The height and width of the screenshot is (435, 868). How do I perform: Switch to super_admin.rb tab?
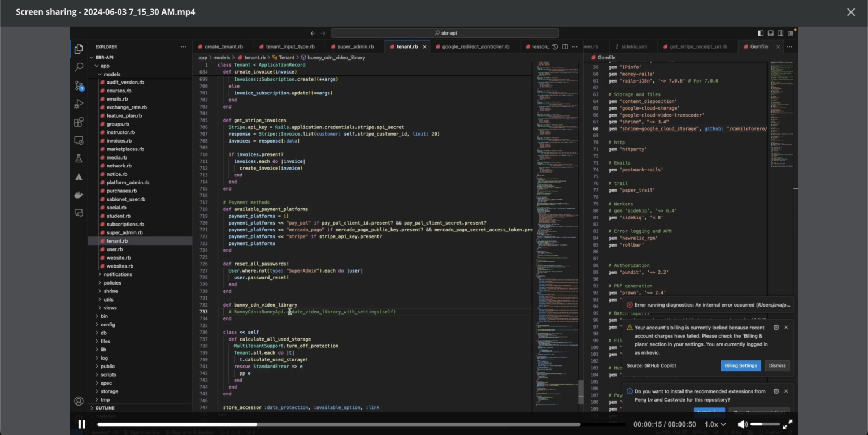tap(355, 46)
